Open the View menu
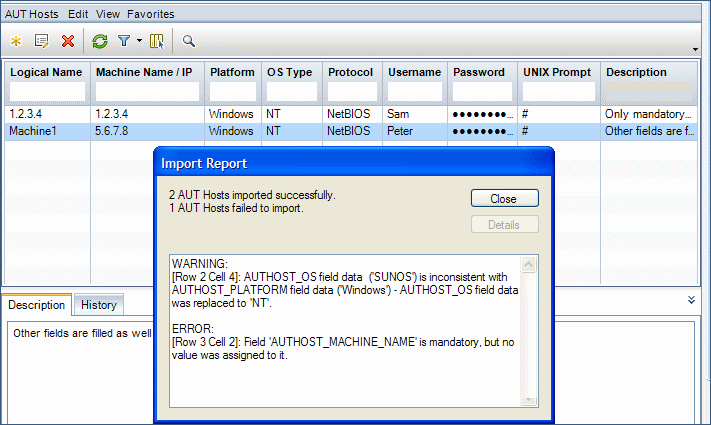Viewport: 711px width, 425px height. [x=108, y=14]
